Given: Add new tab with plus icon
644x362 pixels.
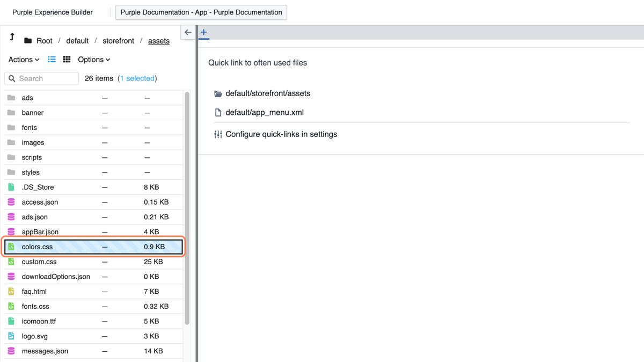Looking at the screenshot, I should pyautogui.click(x=204, y=32).
